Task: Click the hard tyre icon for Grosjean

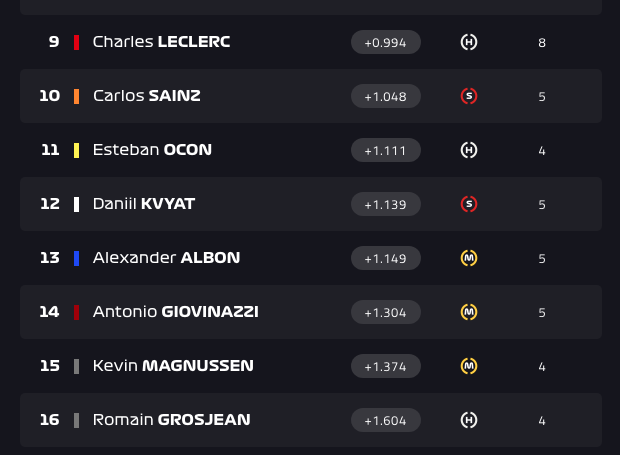Action: (469, 420)
